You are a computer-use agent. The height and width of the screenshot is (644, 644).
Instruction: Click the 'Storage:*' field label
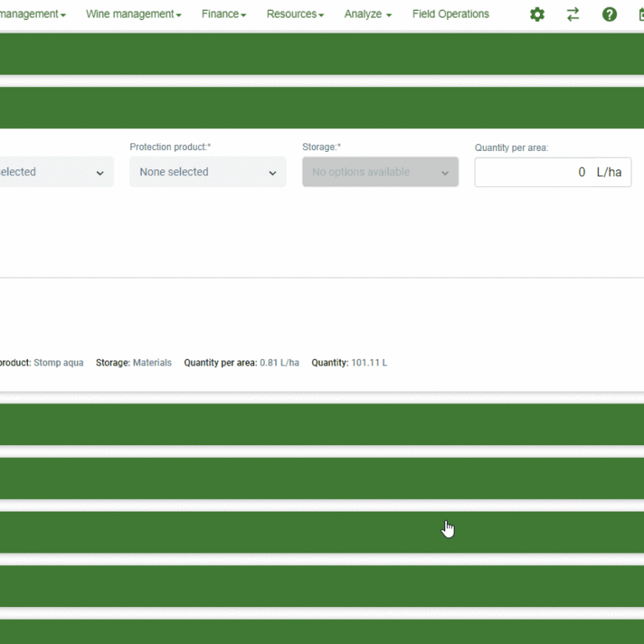(322, 147)
